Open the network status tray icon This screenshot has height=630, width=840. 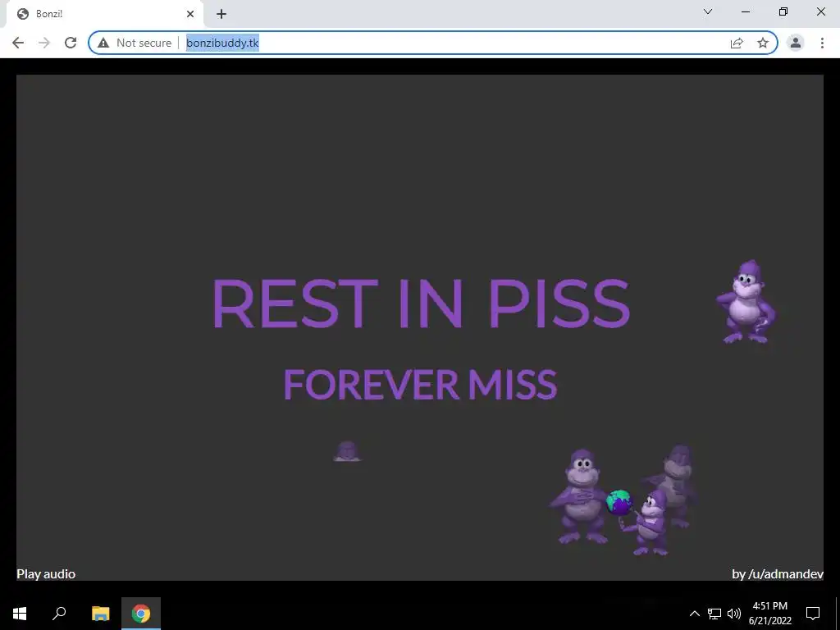coord(714,614)
